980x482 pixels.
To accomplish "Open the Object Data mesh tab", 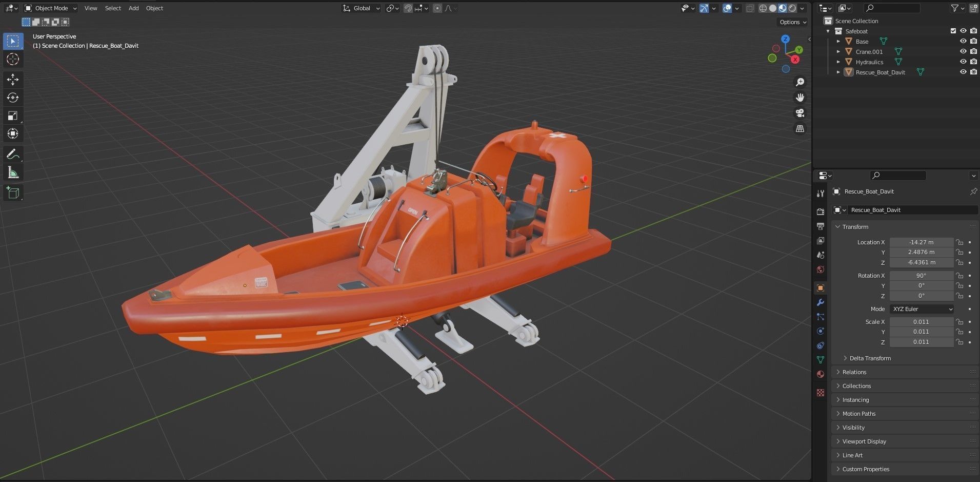I will pyautogui.click(x=820, y=360).
